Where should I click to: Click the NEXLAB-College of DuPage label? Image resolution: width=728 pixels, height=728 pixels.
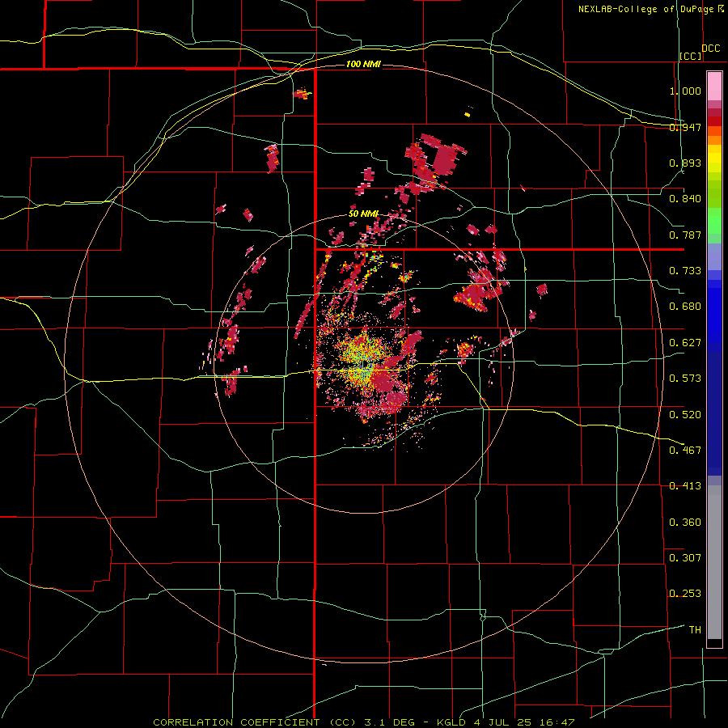click(x=645, y=9)
